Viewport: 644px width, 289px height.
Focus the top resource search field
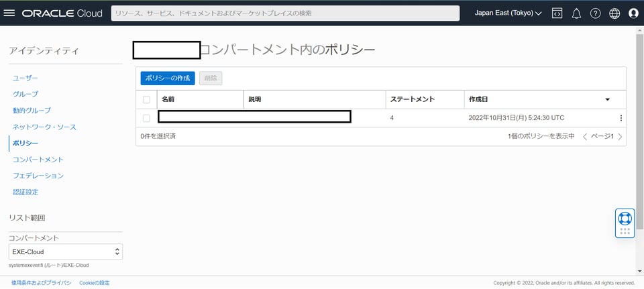coord(285,13)
